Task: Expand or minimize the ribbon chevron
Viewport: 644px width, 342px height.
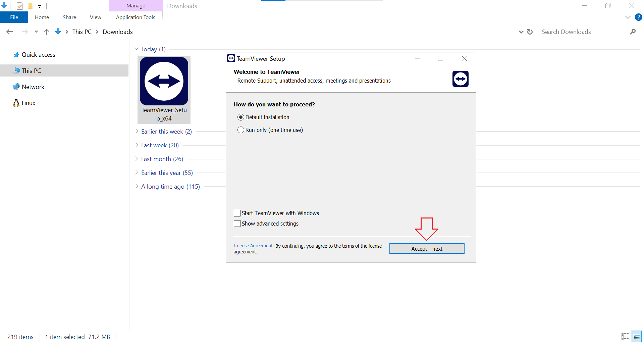Action: click(x=628, y=17)
